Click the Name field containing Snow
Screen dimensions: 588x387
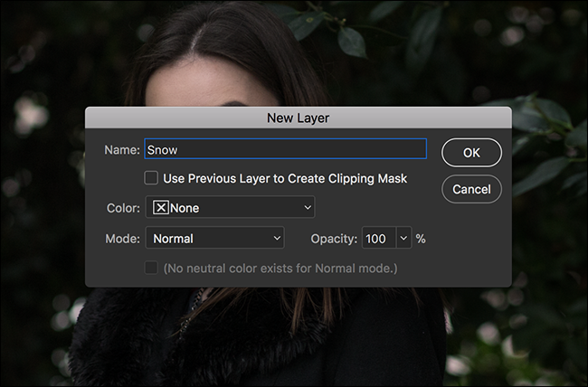(285, 149)
